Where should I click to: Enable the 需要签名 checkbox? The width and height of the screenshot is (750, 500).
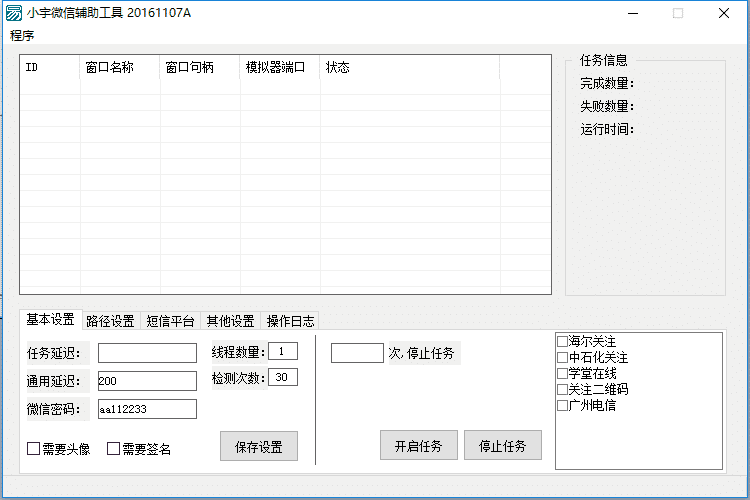coord(113,449)
